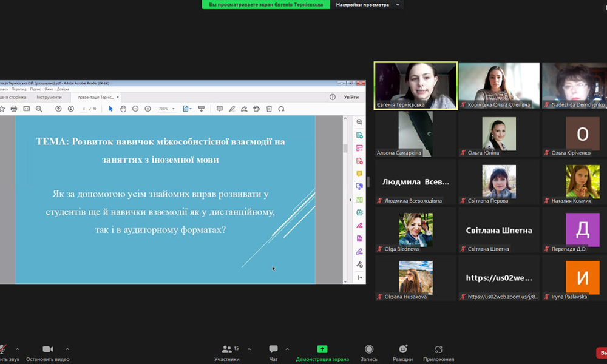This screenshot has width=607, height=364.
Task: Click the Iryna Paslavska participant tile
Action: point(574,278)
